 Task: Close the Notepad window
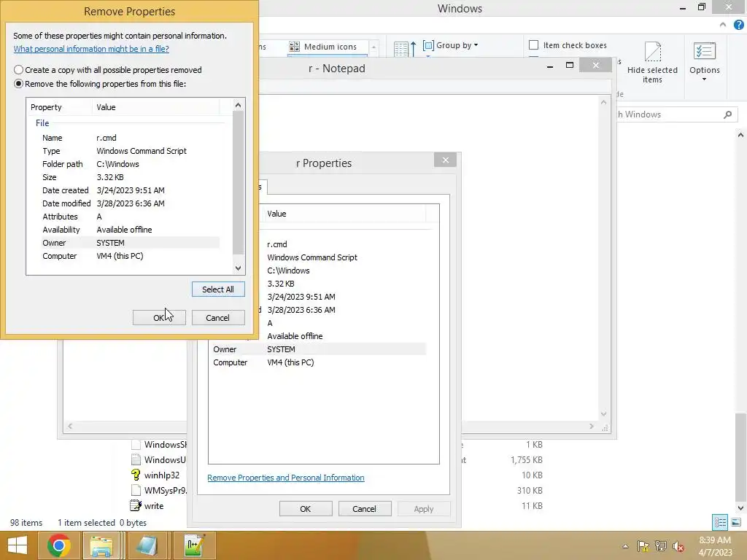(595, 65)
